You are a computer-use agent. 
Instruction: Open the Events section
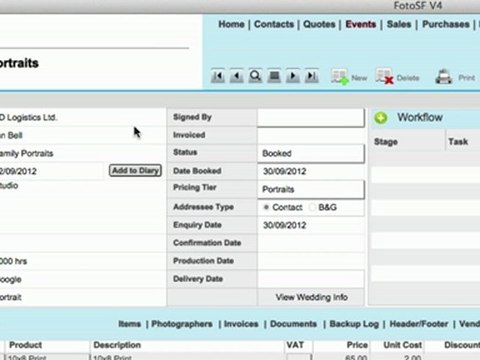coord(361,24)
